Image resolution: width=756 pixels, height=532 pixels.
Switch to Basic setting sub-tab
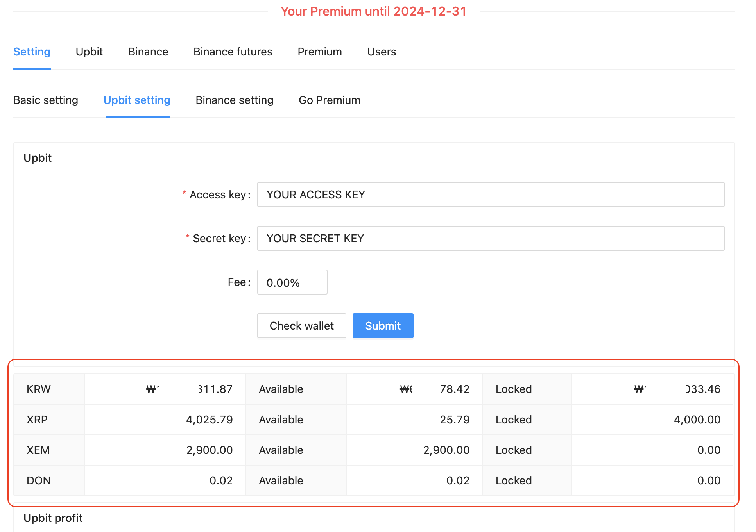[x=46, y=100]
